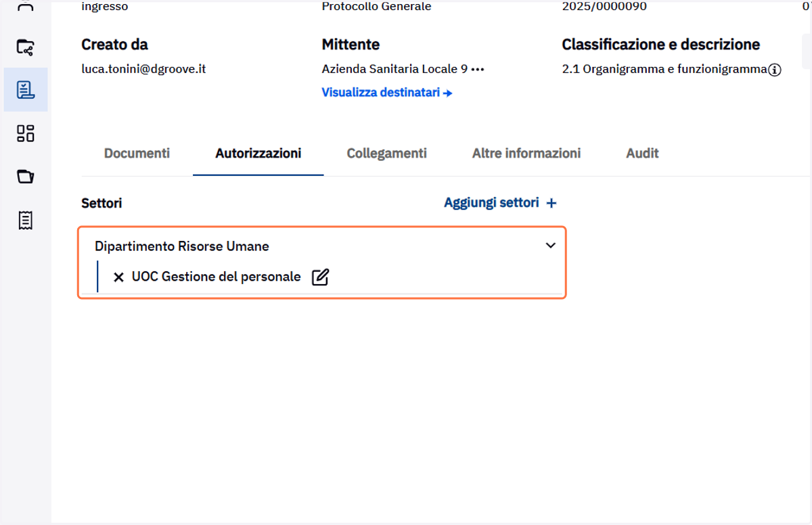Edit UOC Gestione del personale with pencil icon

[x=320, y=277]
